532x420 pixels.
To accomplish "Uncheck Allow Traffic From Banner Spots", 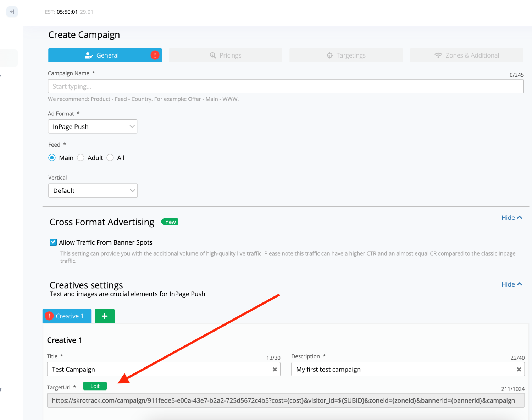I will [x=53, y=242].
